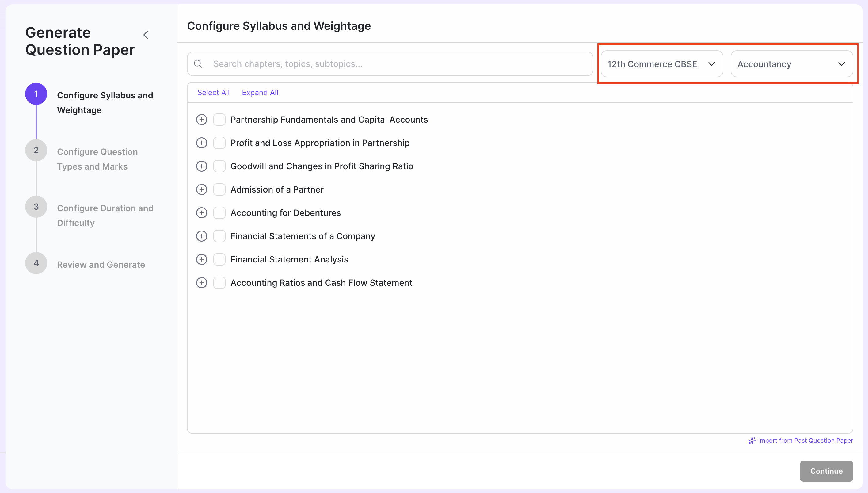
Task: Open the Accountancy subject dropdown
Action: click(791, 64)
